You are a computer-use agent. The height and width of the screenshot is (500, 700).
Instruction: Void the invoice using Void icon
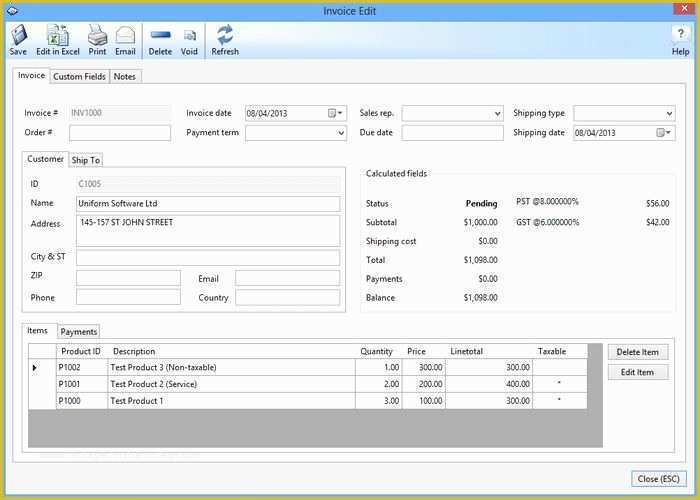pos(189,35)
